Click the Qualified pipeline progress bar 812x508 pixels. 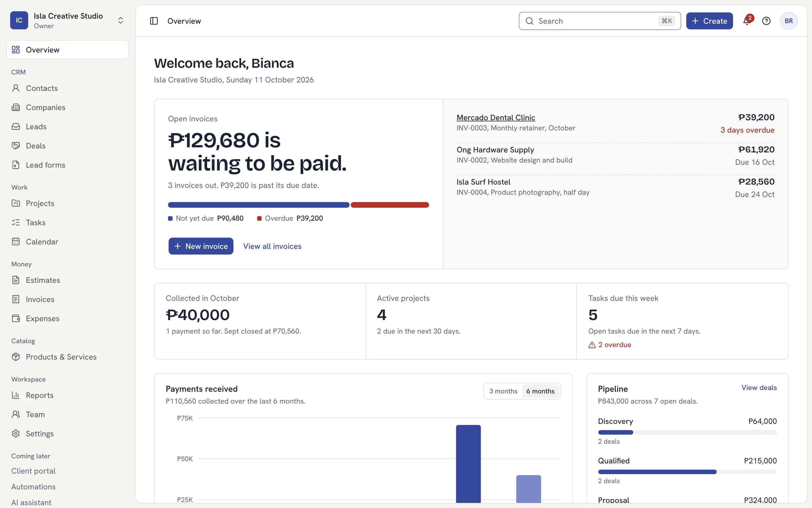tap(687, 472)
